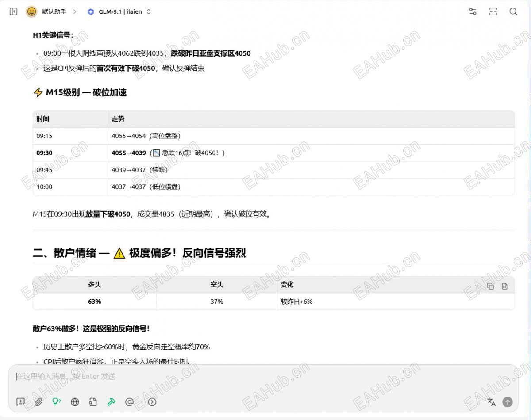Copy the 多头/空头 table with copy icon

(x=490, y=286)
